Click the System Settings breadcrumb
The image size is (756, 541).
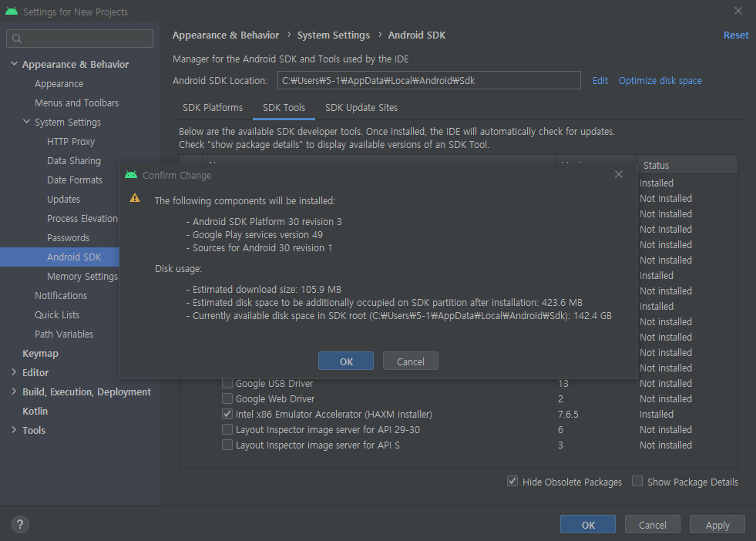333,35
